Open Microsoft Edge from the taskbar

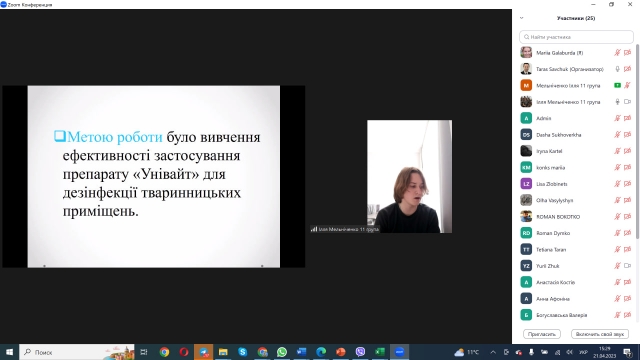click(321, 352)
